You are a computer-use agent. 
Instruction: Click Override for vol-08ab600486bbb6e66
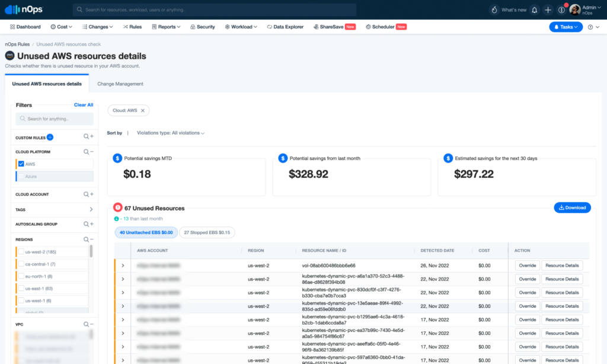point(527,266)
